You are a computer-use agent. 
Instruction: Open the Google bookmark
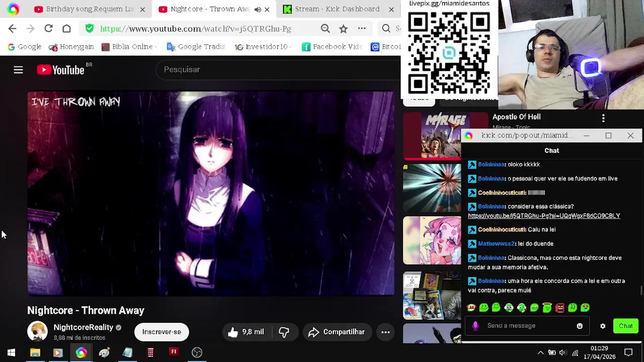[x=25, y=47]
